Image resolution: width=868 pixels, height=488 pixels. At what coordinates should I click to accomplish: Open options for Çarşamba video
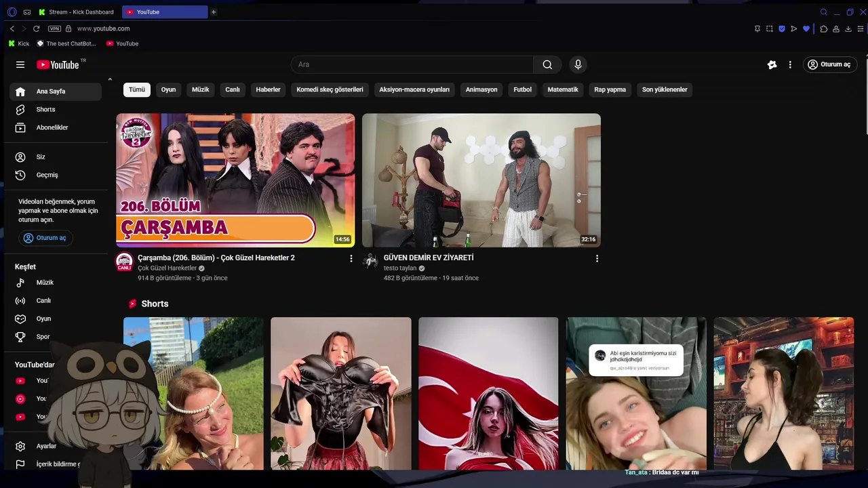351,258
